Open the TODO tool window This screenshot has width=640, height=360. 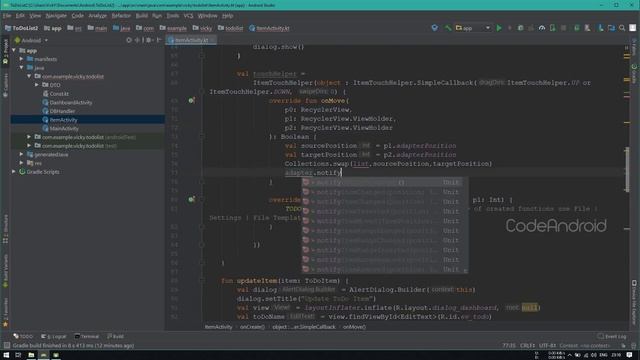23,336
